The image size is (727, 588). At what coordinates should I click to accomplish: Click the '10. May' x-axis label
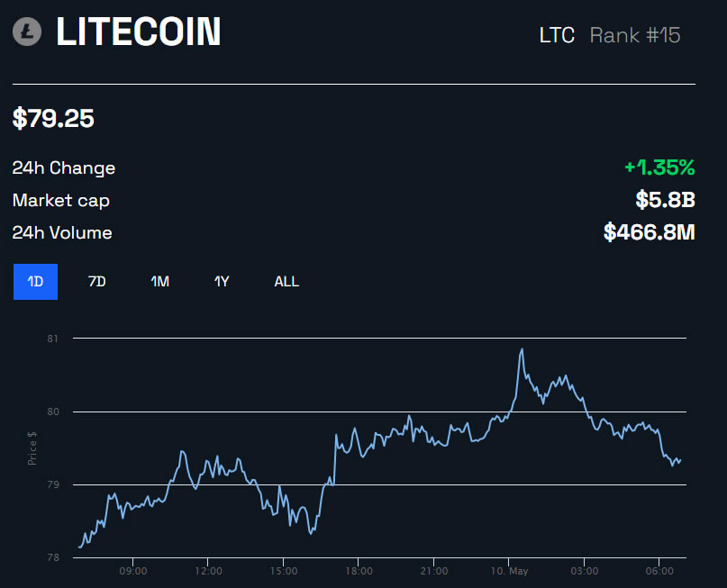509,571
